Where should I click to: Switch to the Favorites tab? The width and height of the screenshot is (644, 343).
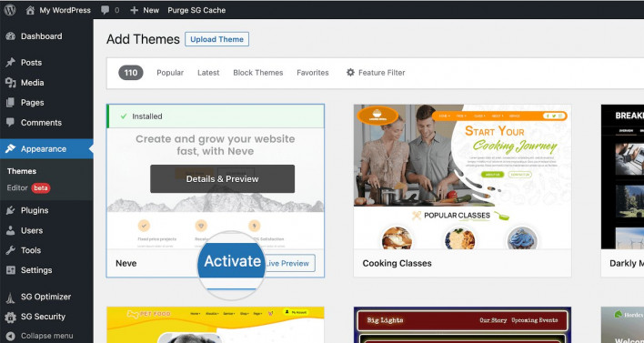pyautogui.click(x=313, y=73)
